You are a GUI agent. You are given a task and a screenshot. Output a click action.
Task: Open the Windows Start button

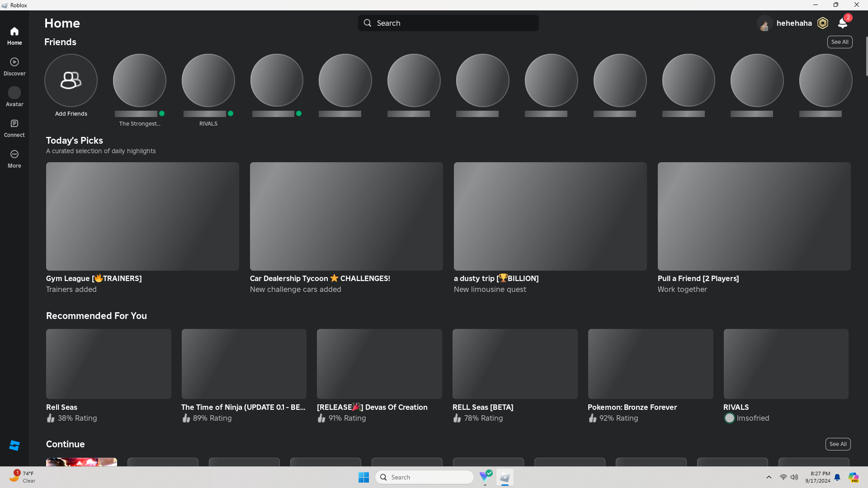click(x=363, y=477)
